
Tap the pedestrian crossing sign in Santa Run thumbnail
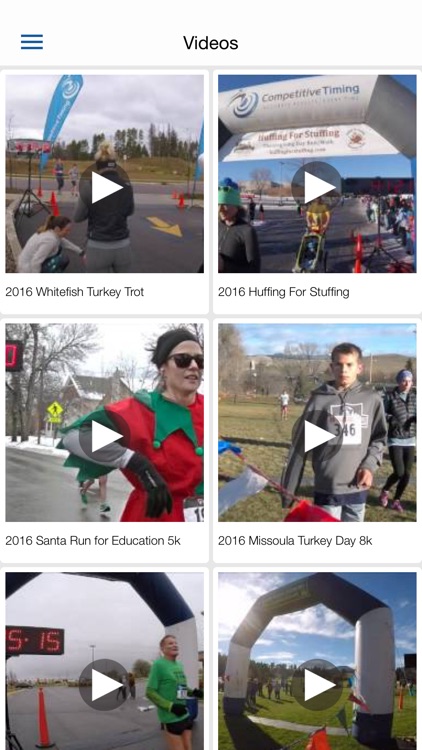(55, 410)
